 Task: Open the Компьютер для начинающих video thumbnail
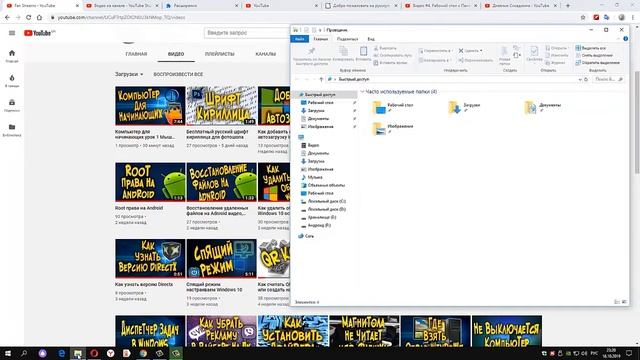click(x=150, y=106)
